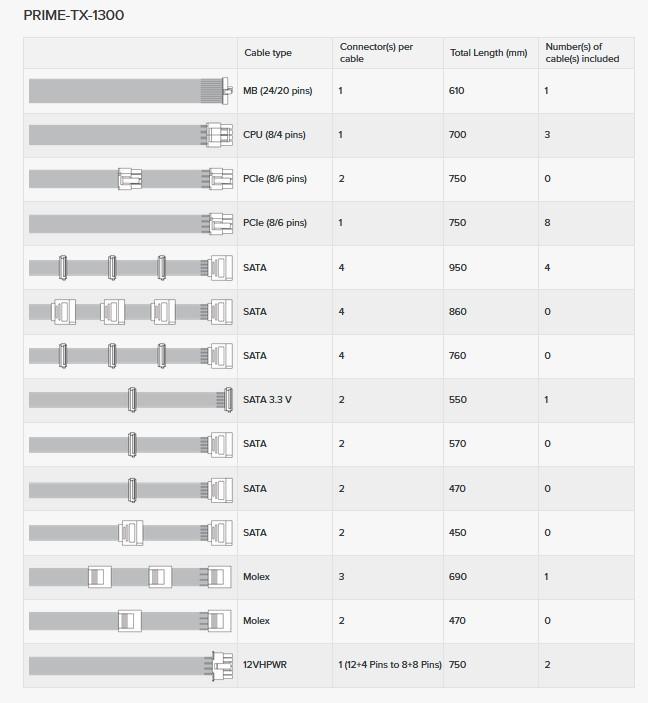Click the Number(s) of cable(s) included header
Screen dimensions: 648x703
[581, 53]
